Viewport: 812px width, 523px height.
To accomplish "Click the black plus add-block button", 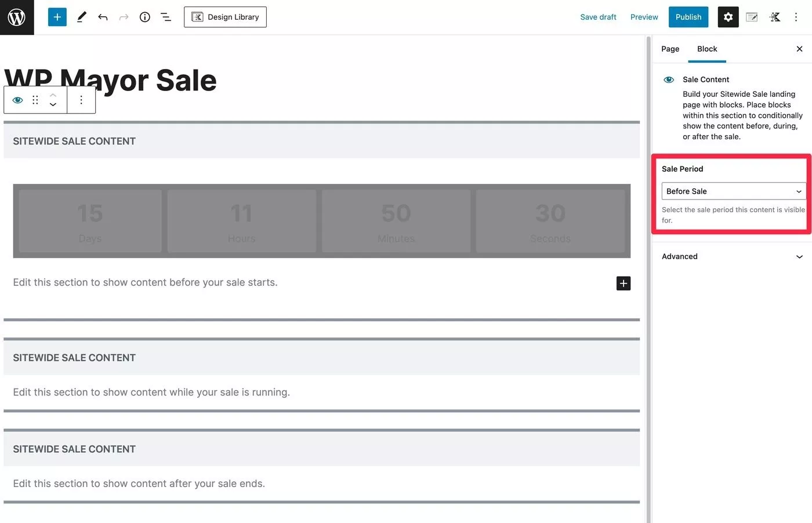I will [x=623, y=284].
